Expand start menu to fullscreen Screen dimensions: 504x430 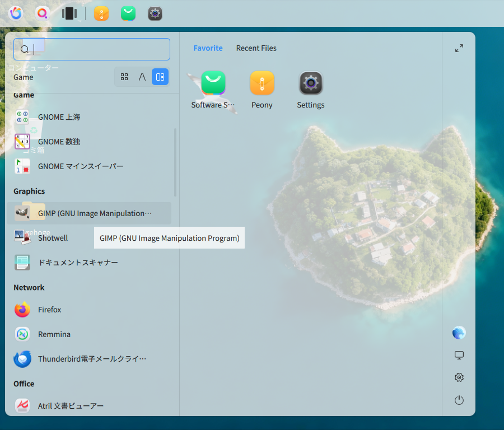[x=459, y=48]
